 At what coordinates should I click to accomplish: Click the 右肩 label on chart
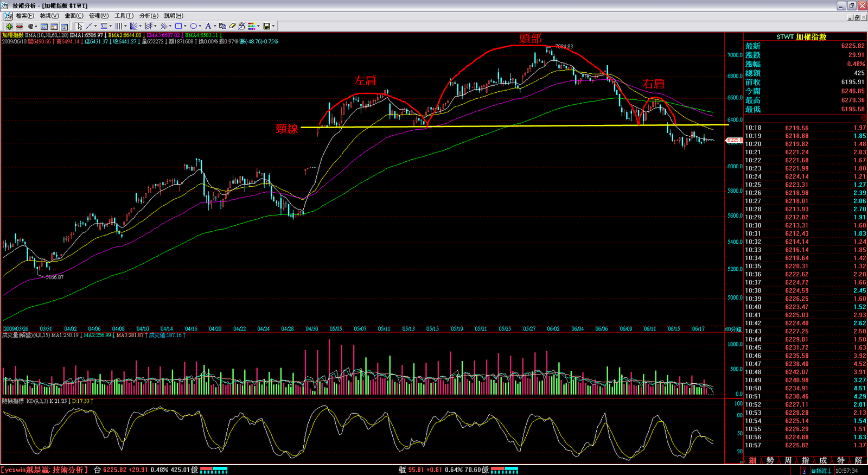[x=653, y=84]
